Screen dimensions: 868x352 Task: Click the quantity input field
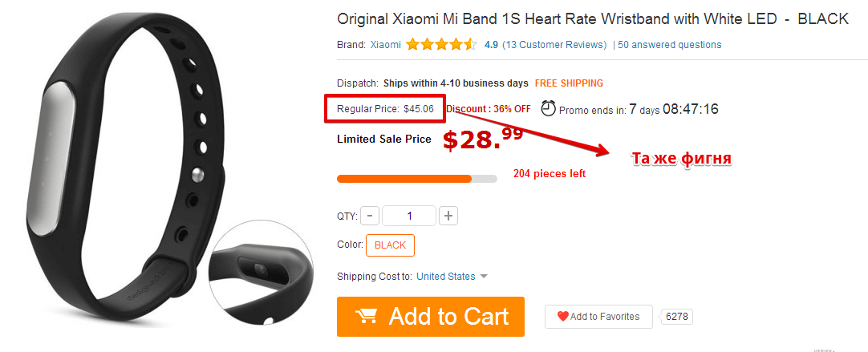(409, 216)
